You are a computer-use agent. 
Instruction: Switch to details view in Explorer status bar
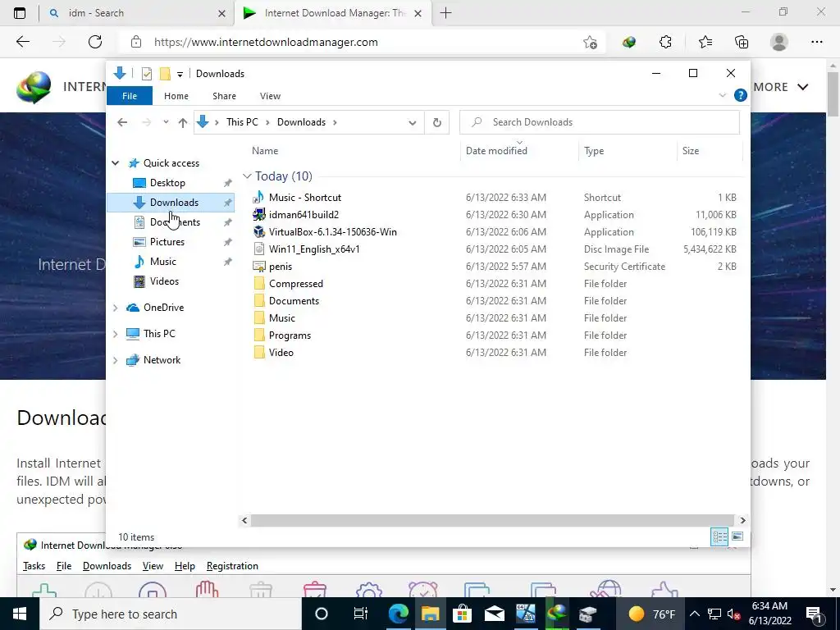[x=719, y=536]
